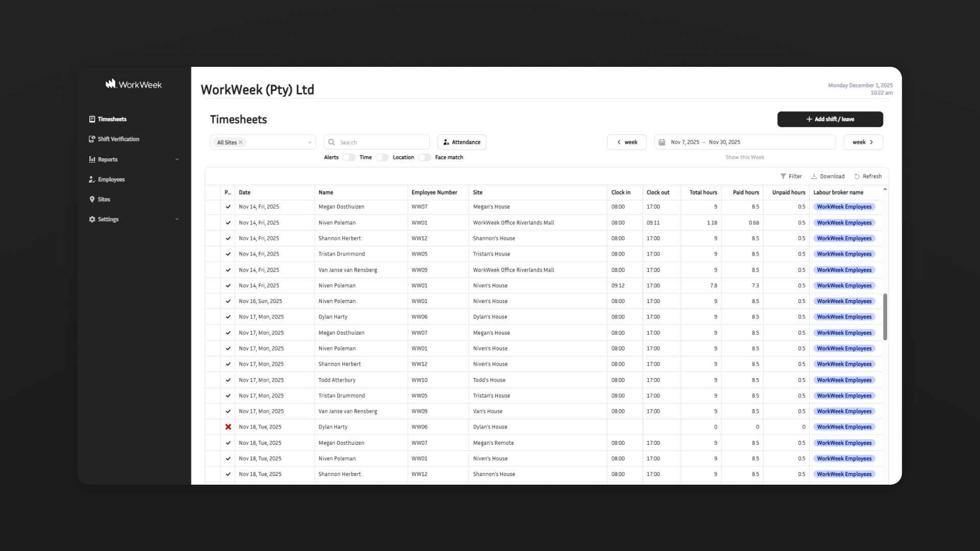Click the Sites location pin icon
Image resolution: width=980 pixels, height=551 pixels.
tap(92, 199)
